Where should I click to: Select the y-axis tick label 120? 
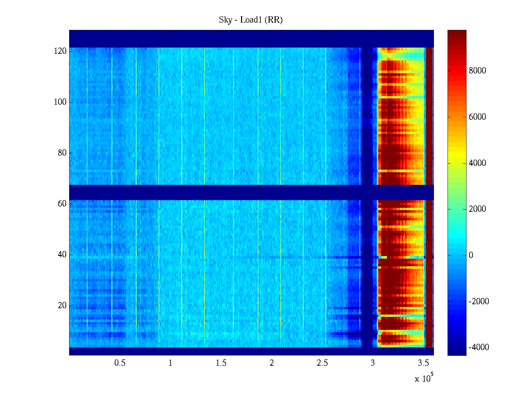click(x=60, y=51)
